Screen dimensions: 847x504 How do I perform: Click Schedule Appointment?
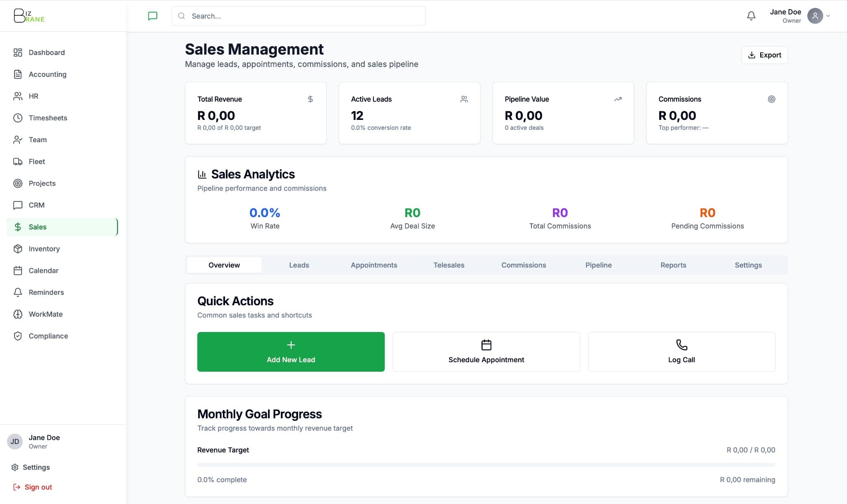(x=486, y=352)
